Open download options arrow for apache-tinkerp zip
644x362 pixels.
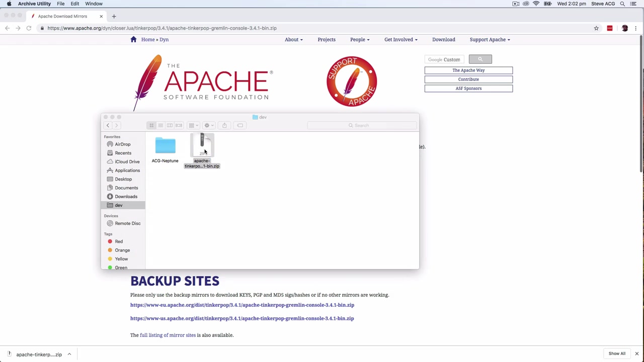tap(69, 354)
